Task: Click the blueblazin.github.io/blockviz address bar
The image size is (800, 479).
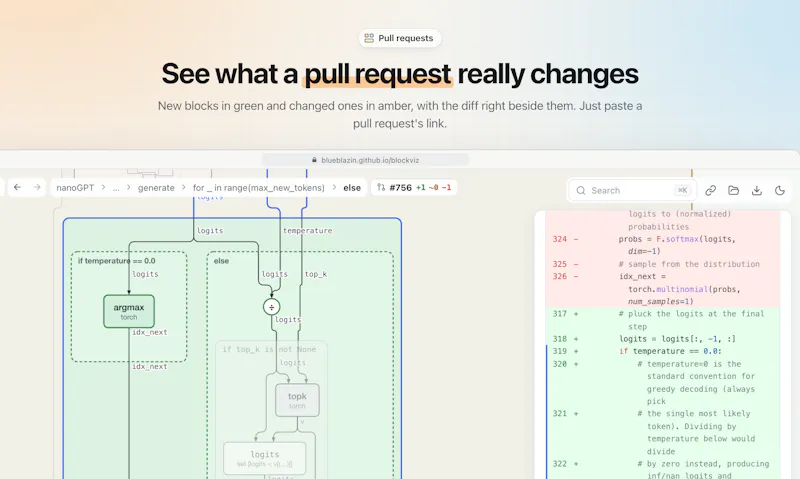Action: pos(365,160)
